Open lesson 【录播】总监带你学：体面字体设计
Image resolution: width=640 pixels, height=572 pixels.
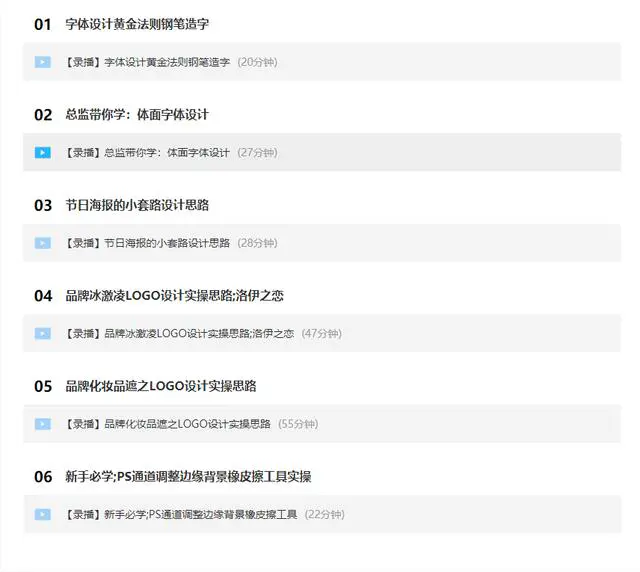pos(322,153)
